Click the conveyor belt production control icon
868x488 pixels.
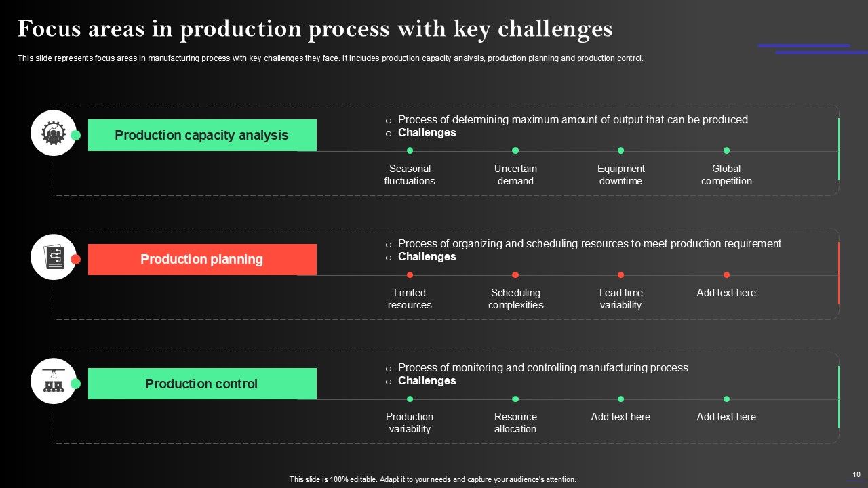tap(53, 382)
